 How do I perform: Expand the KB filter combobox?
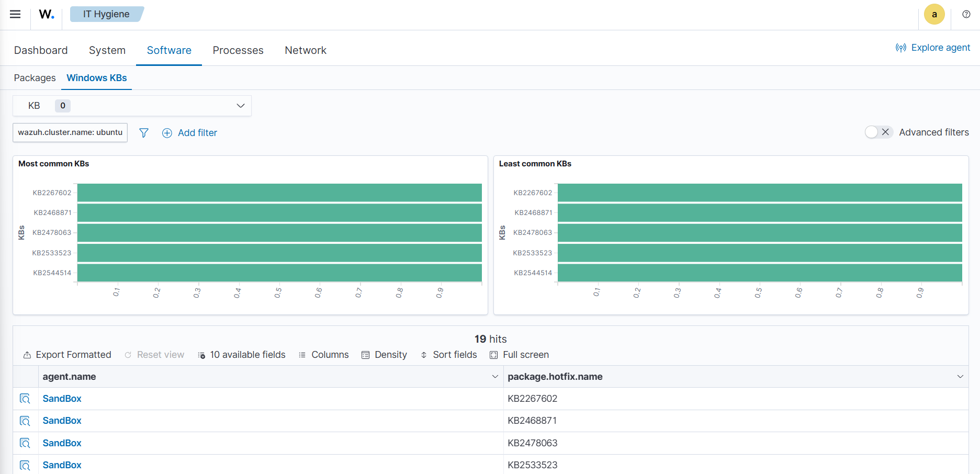pyautogui.click(x=240, y=106)
